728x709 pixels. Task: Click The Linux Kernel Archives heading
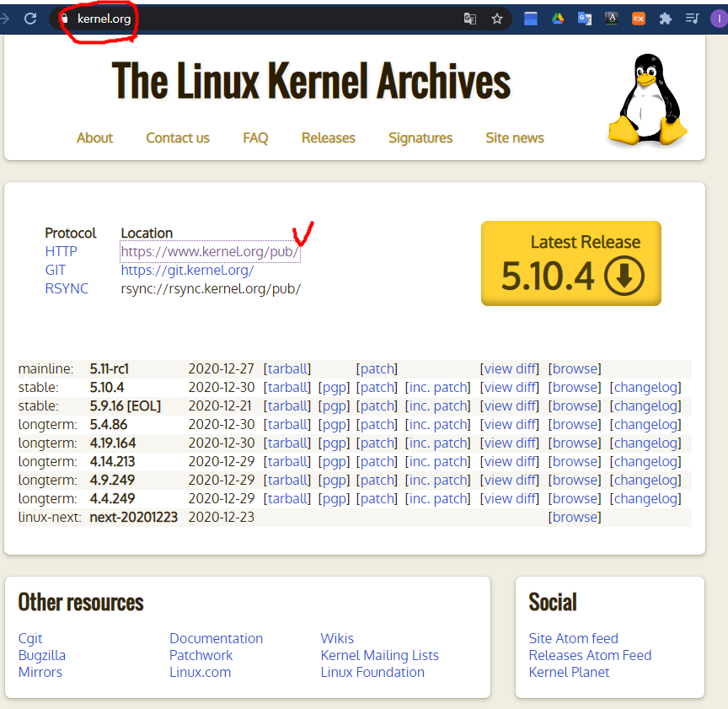pyautogui.click(x=311, y=81)
